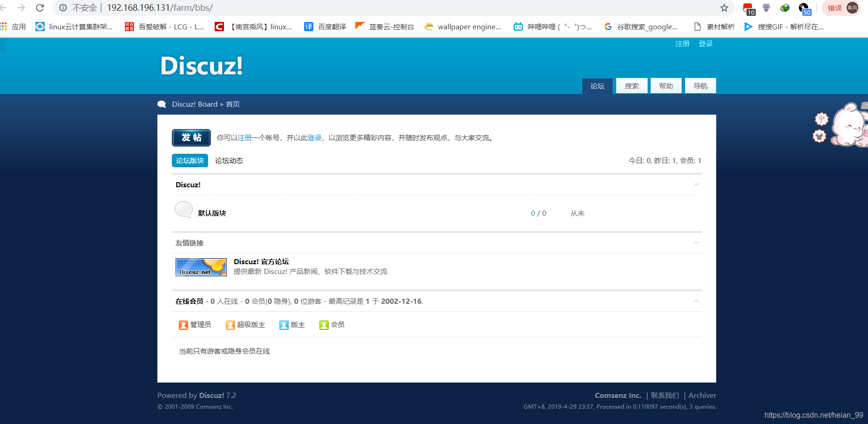Open the Discuz! category heading
This screenshot has height=424, width=868.
(188, 185)
